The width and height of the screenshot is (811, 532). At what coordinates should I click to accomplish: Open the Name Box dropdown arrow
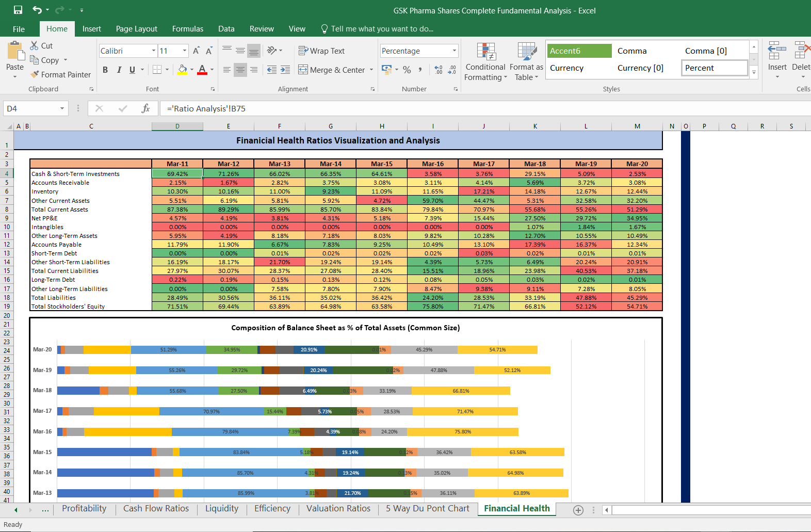tap(62, 108)
